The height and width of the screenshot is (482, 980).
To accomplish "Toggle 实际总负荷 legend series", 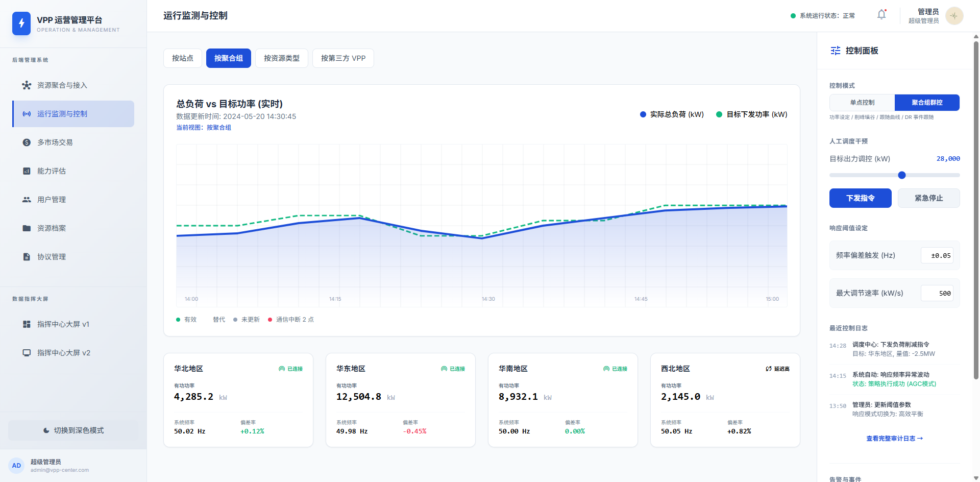I will click(672, 114).
